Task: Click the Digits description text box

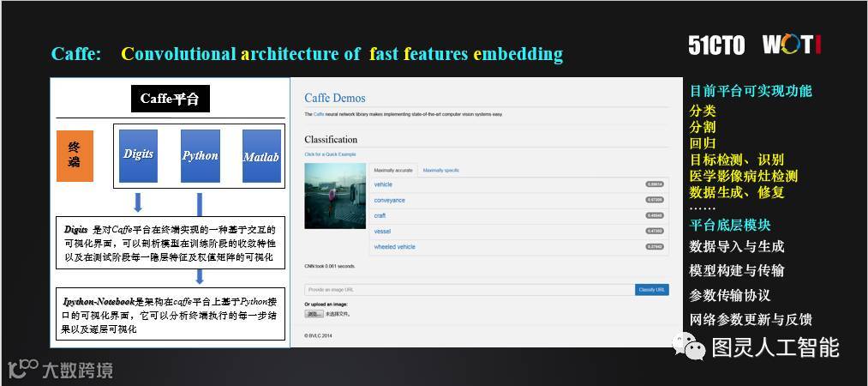Action: 171,243
